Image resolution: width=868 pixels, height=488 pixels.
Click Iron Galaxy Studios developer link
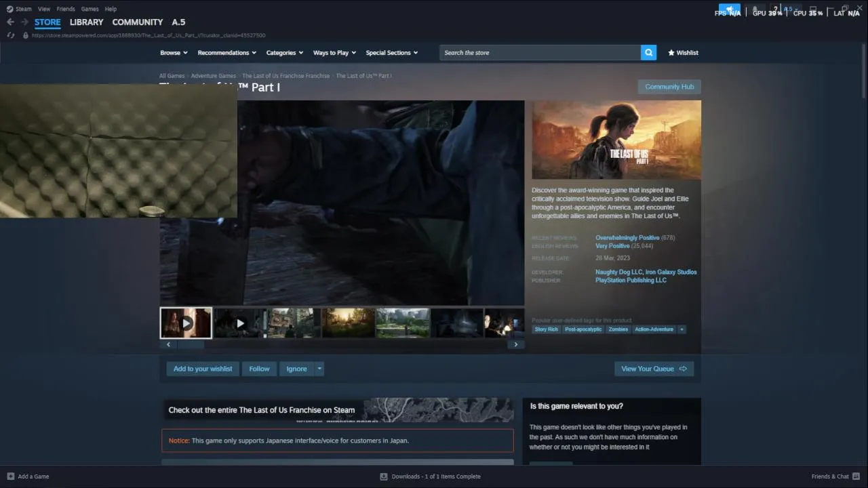tap(671, 272)
